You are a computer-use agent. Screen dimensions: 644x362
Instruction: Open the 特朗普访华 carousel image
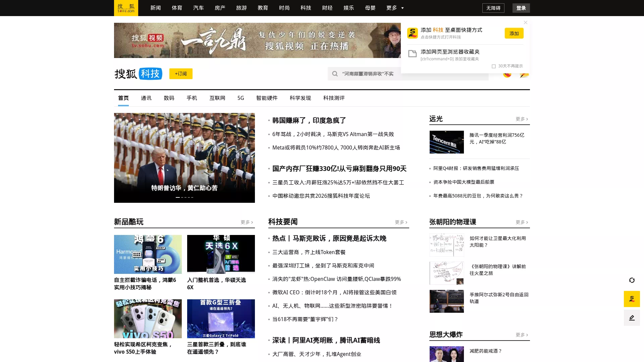coord(184,158)
